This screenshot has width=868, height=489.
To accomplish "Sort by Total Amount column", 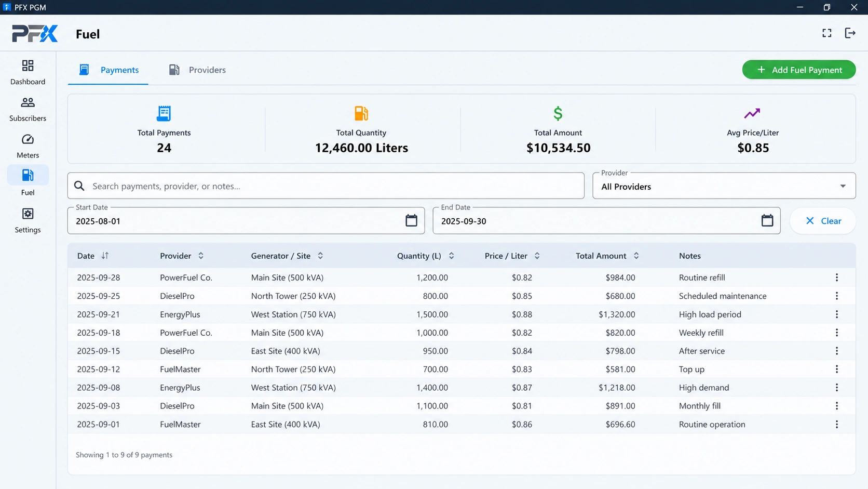I will (x=607, y=256).
